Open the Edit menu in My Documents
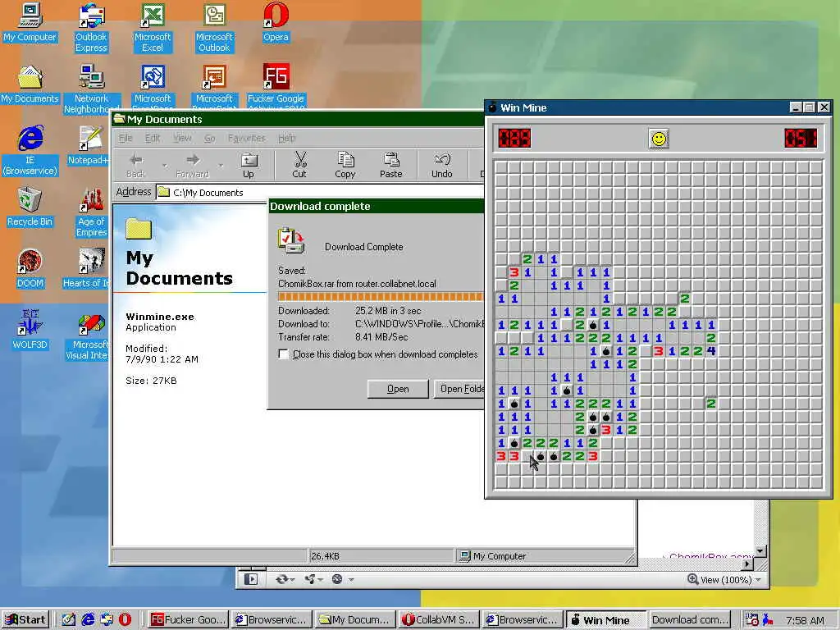This screenshot has height=630, width=840. (152, 138)
